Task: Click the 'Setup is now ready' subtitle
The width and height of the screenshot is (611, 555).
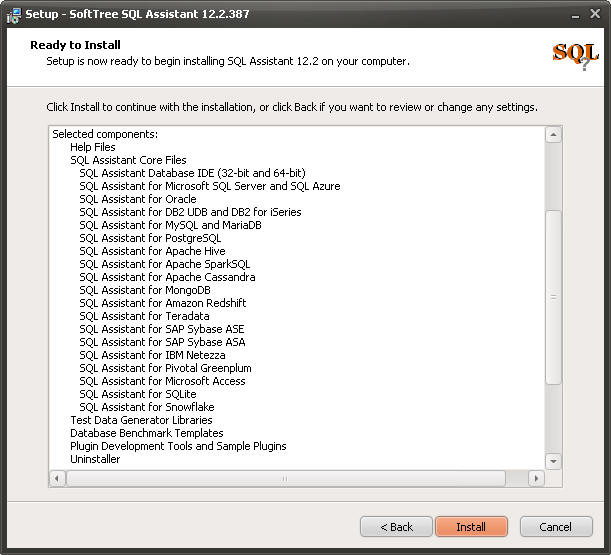Action: [x=228, y=62]
